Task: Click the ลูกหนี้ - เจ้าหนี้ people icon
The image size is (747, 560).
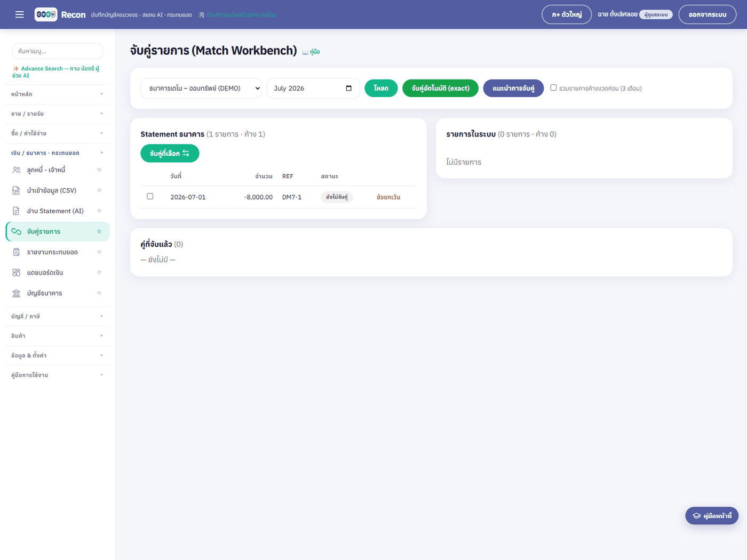Action: coord(17,170)
